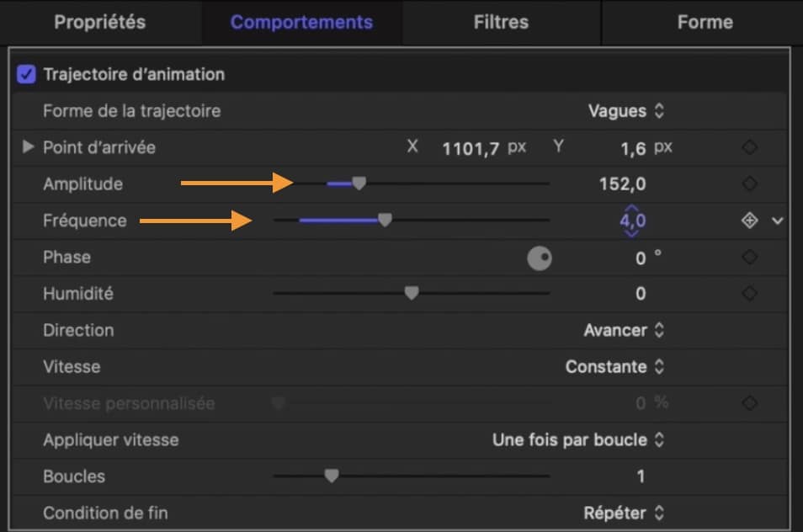Image resolution: width=803 pixels, height=532 pixels.
Task: Click the Phase rotation dial
Action: click(540, 258)
